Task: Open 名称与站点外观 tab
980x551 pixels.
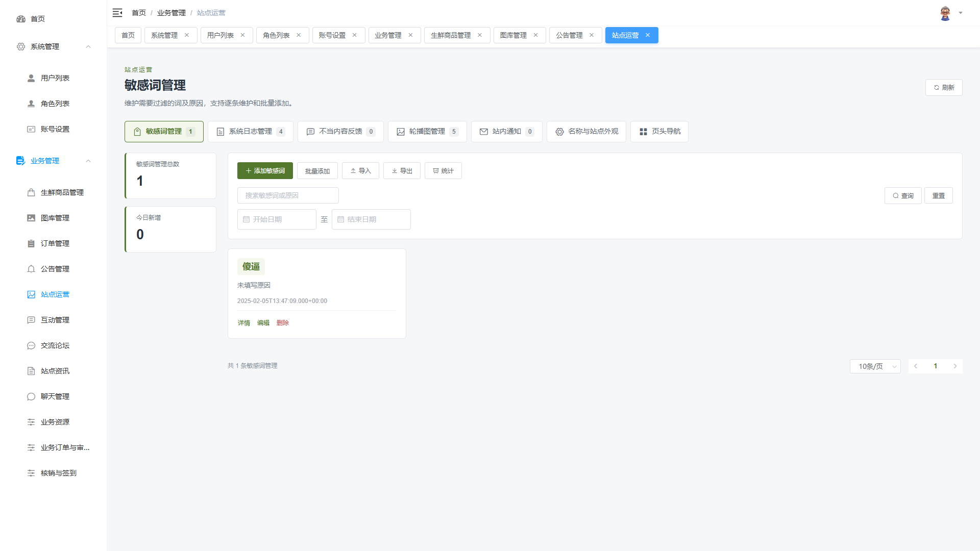Action: click(x=586, y=132)
